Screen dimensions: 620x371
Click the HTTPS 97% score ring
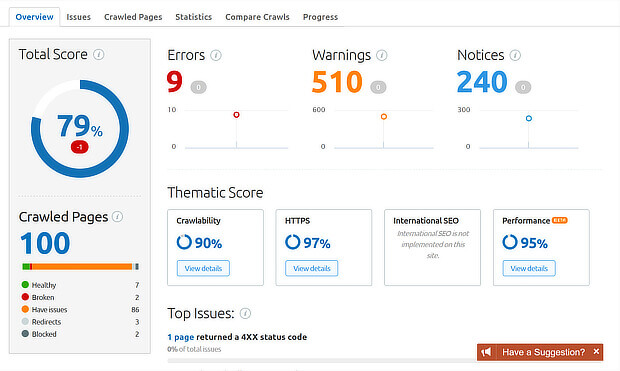pos(293,242)
